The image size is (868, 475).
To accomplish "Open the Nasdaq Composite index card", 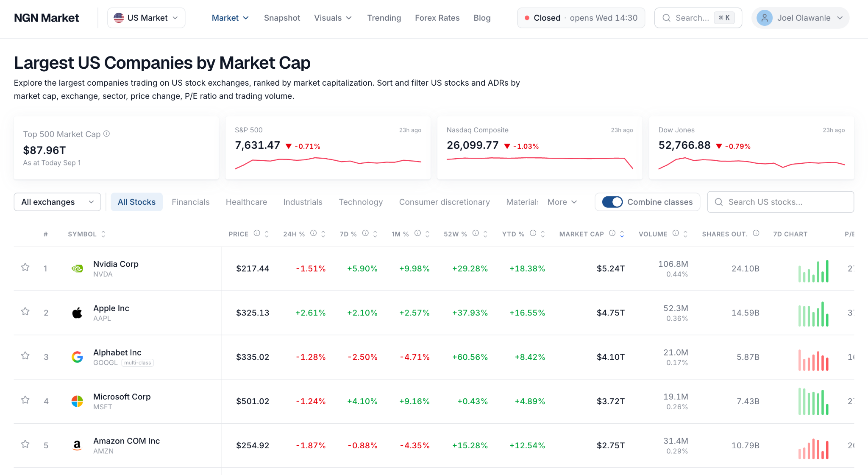I will pyautogui.click(x=540, y=148).
